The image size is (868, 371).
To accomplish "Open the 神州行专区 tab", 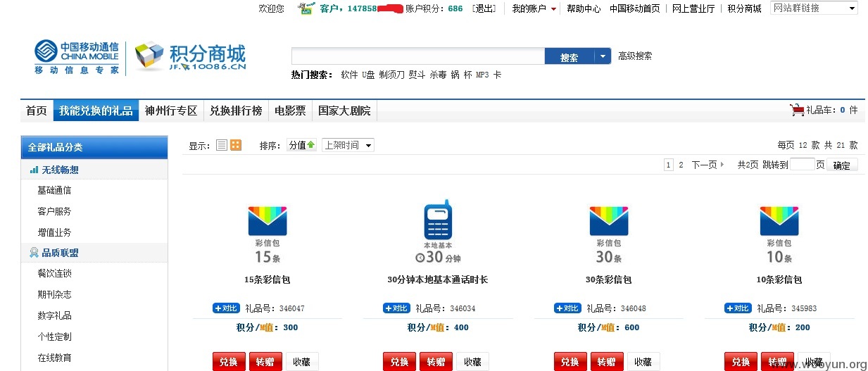I will 171,111.
